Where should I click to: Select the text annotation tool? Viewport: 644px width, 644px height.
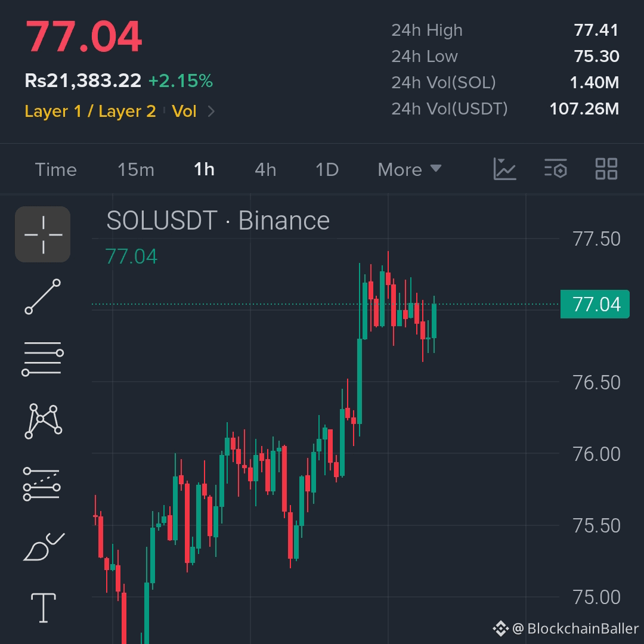tap(44, 608)
